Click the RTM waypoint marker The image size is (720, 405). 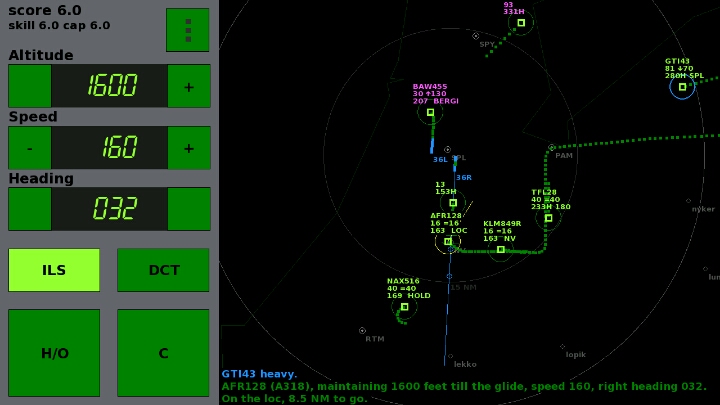[x=362, y=330]
